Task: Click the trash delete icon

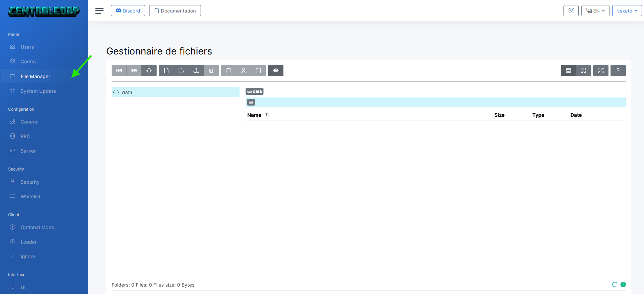Action: coord(211,70)
